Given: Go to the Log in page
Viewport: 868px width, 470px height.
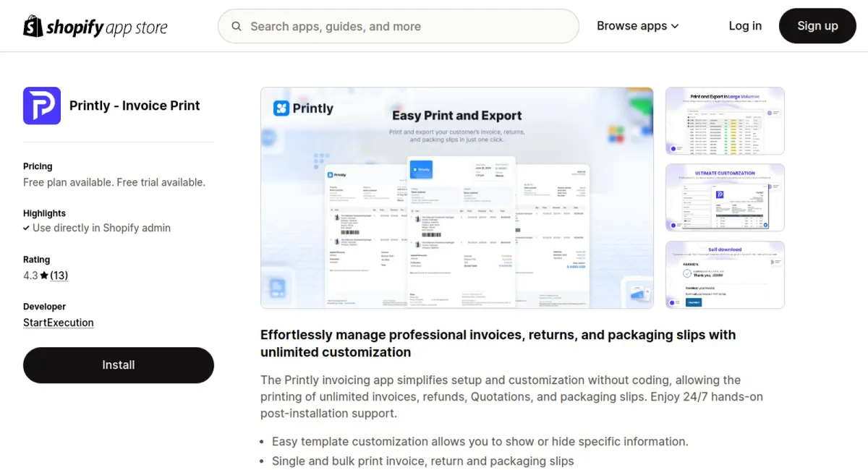Looking at the screenshot, I should [x=744, y=26].
